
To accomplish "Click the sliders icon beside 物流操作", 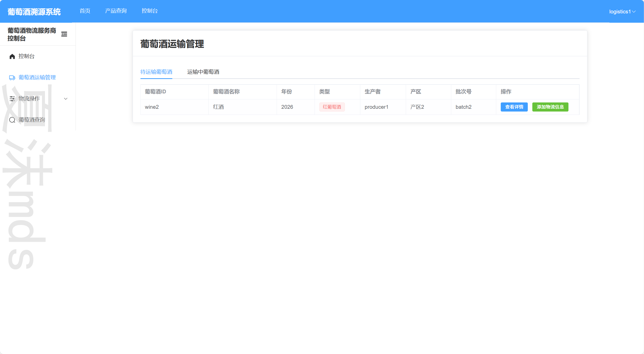I will (x=12, y=99).
